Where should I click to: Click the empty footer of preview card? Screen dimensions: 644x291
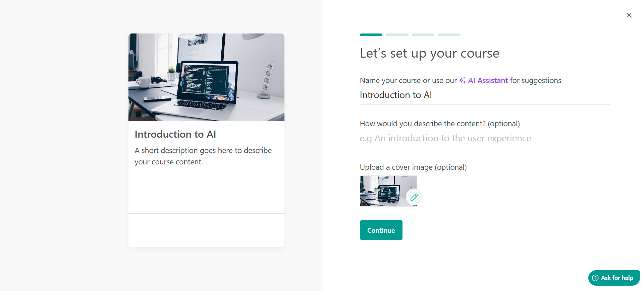coord(206,230)
